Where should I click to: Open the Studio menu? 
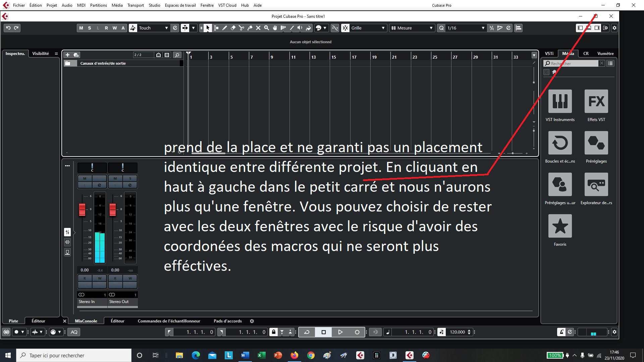click(x=154, y=5)
